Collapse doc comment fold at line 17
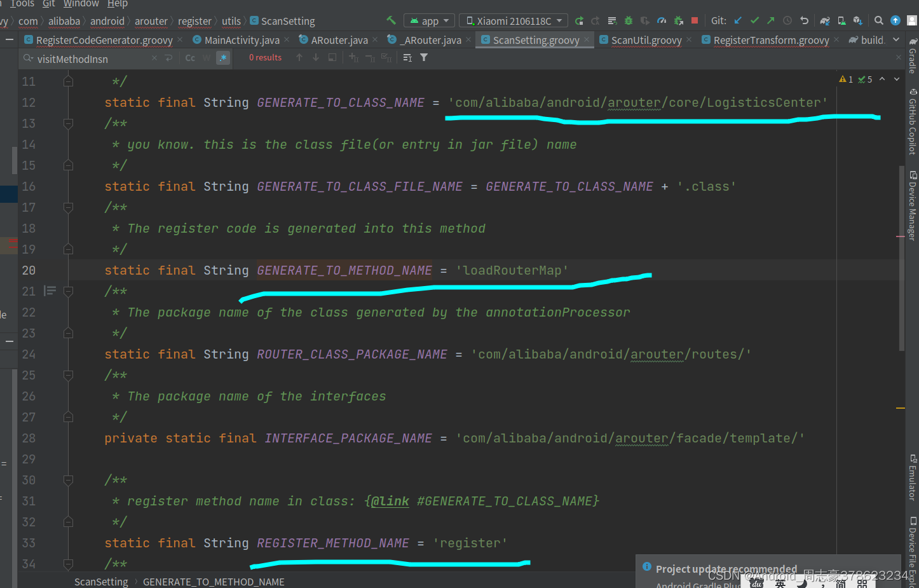 point(68,207)
